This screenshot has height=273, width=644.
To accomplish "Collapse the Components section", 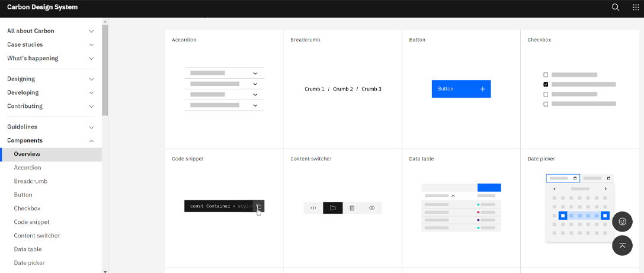I will 51,140.
